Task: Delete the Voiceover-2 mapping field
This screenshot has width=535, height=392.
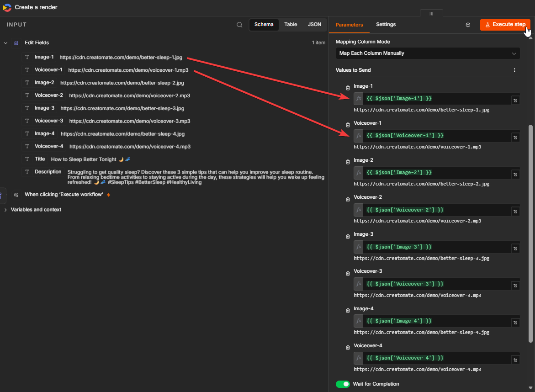Action: 348,199
